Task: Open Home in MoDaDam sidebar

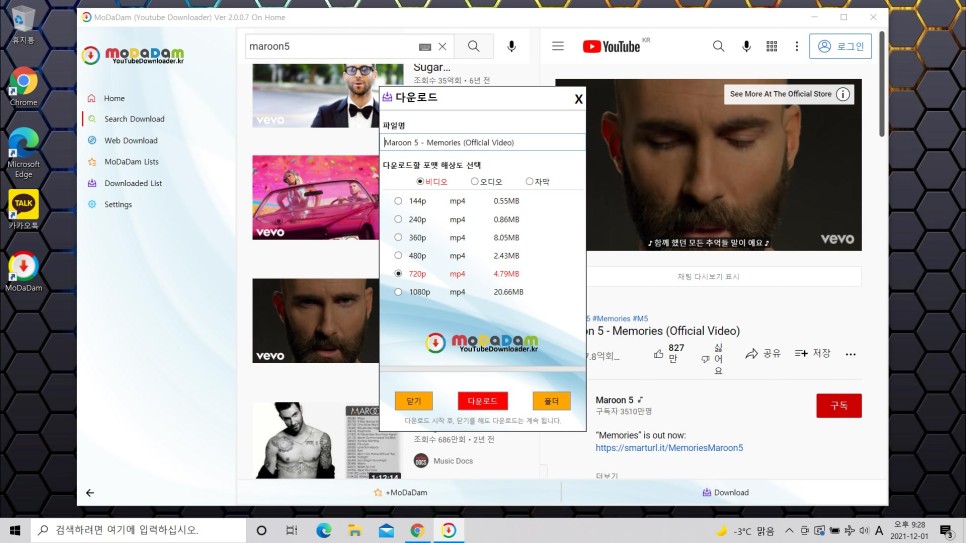Action: click(x=114, y=98)
